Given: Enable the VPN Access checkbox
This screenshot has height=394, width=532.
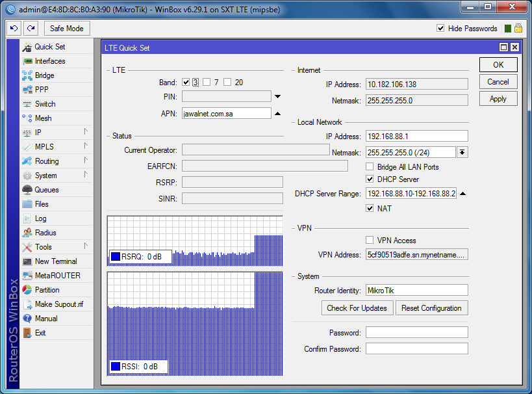Looking at the screenshot, I should [370, 241].
